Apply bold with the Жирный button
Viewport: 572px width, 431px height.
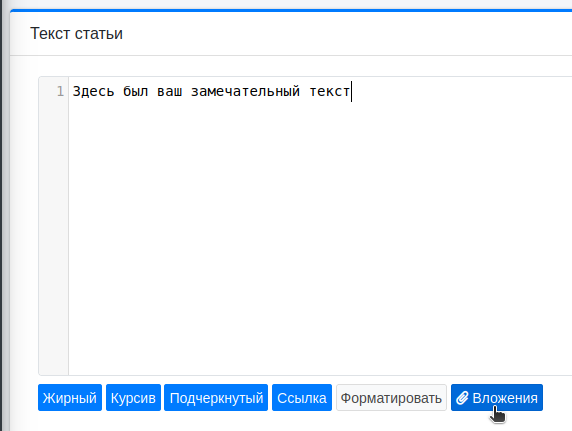tap(70, 397)
